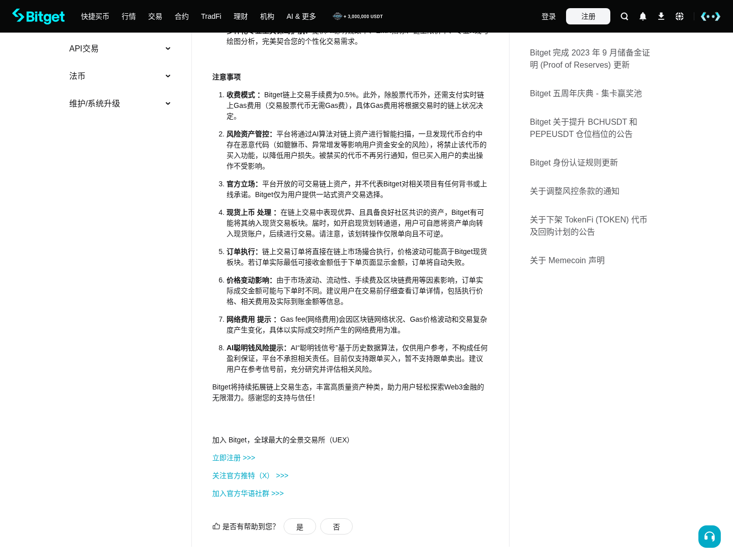Open the 交易 menu

(x=155, y=16)
